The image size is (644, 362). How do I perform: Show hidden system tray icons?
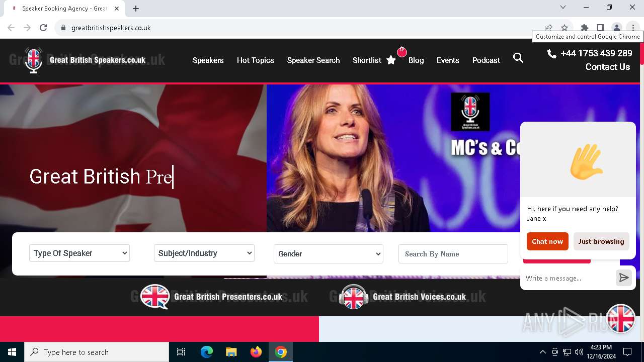point(542,352)
